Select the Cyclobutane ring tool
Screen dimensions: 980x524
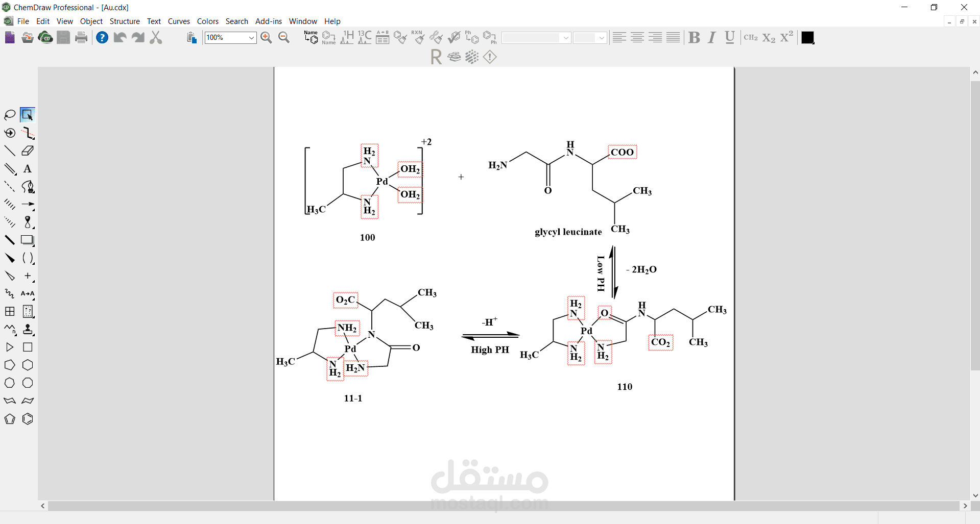[x=28, y=347]
